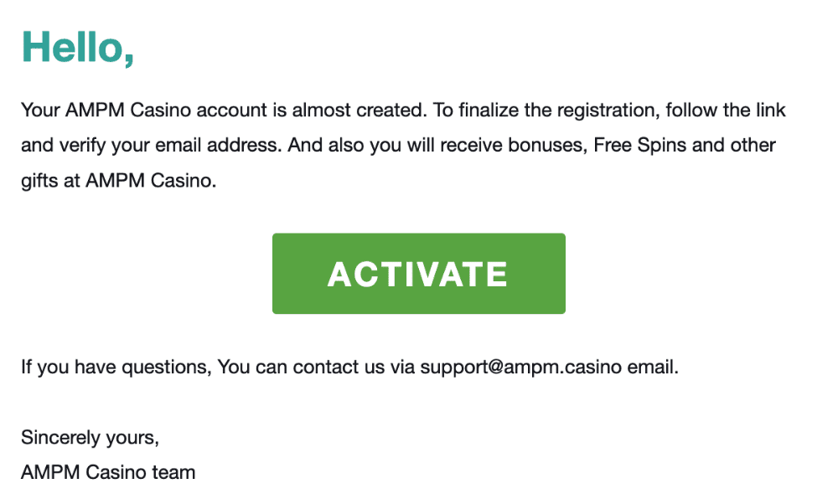Click the "Sincerely yours," closing line
838x504 pixels.
(90, 437)
